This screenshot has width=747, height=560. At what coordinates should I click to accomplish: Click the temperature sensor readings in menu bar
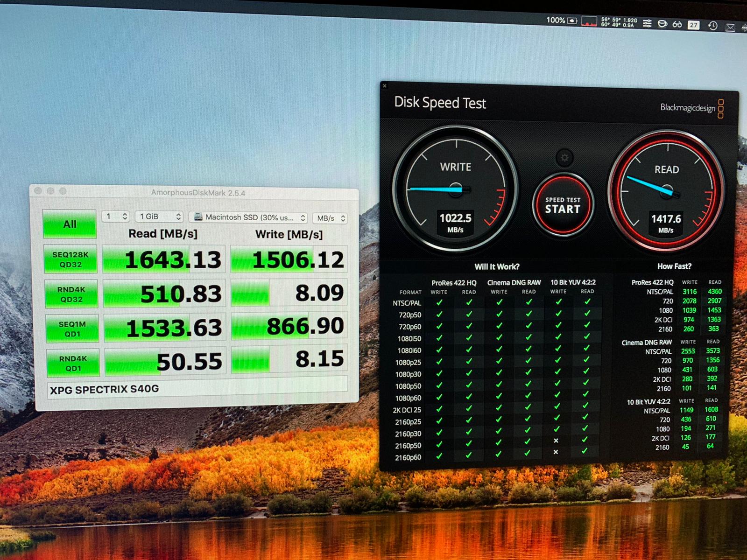(x=619, y=22)
